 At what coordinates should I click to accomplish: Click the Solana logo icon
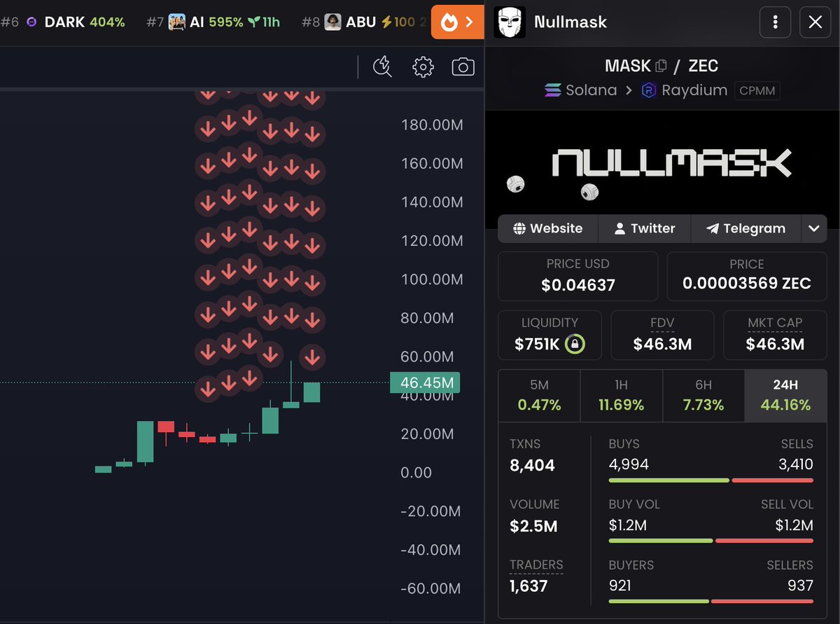[553, 90]
